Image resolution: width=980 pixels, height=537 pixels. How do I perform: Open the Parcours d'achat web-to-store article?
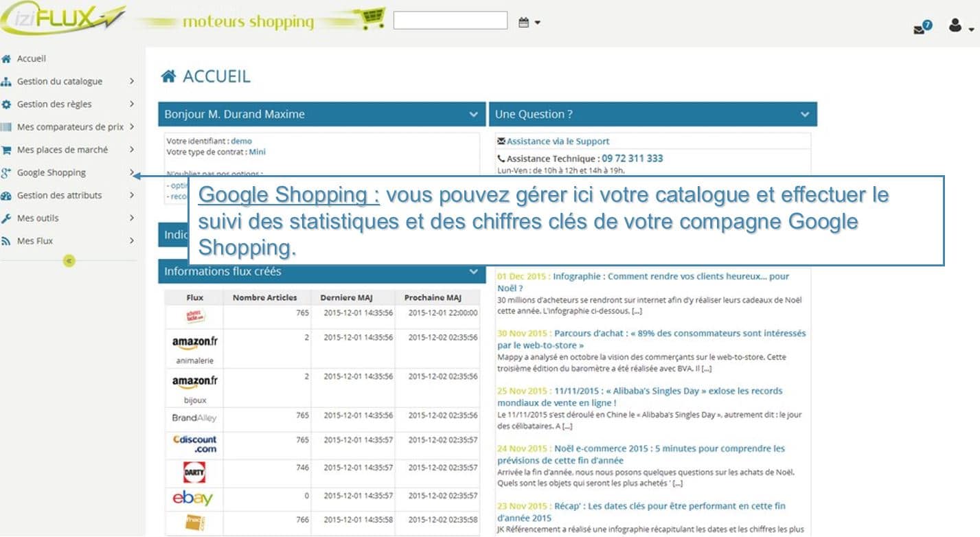652,339
